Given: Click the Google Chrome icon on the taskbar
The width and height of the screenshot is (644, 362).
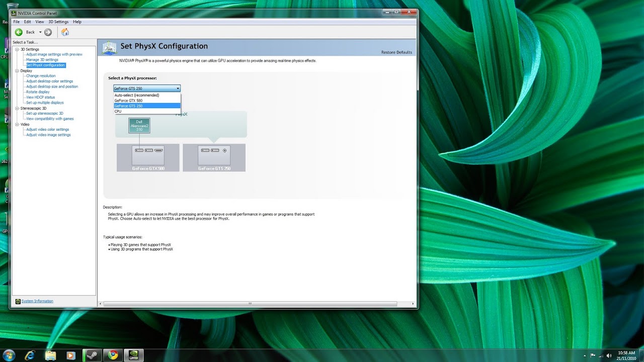Looking at the screenshot, I should (113, 355).
